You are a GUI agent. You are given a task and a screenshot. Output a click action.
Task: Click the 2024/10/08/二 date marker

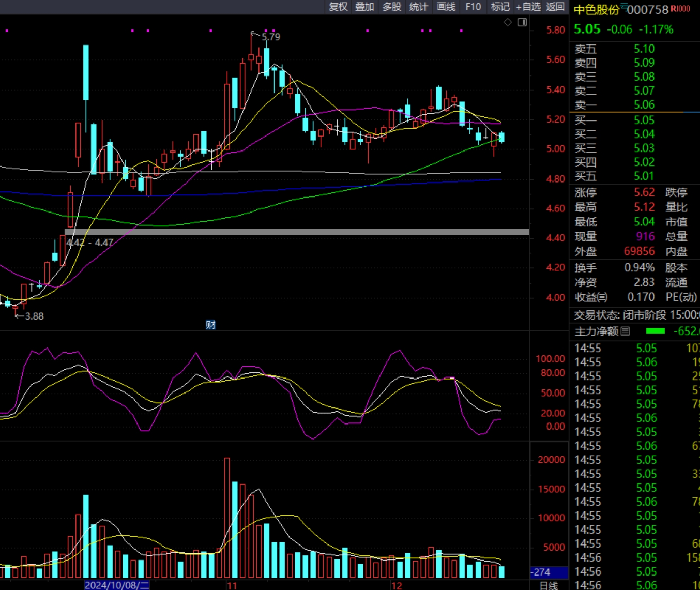[x=117, y=585]
